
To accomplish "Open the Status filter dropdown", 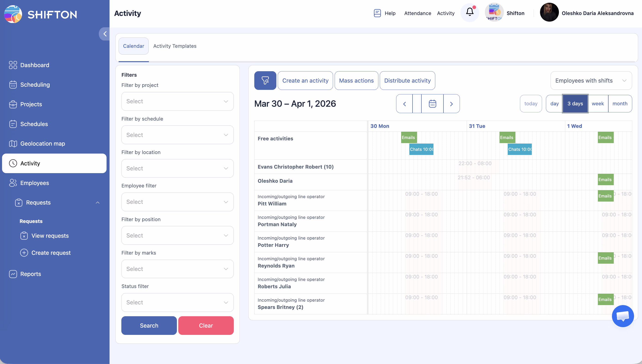I will [x=177, y=302].
